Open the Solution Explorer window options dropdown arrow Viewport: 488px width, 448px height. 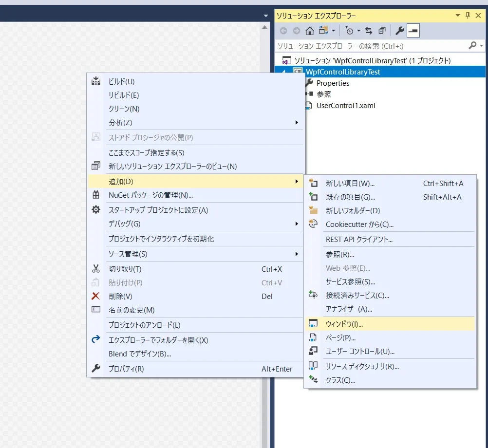coord(457,15)
